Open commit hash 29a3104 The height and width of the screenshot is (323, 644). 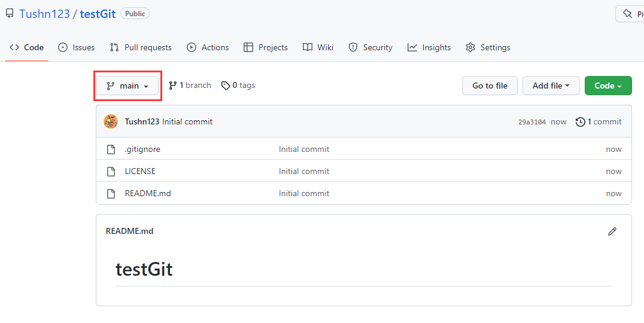click(531, 122)
